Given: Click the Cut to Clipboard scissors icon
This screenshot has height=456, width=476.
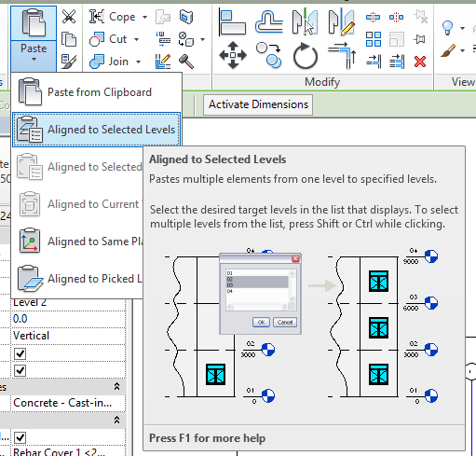Looking at the screenshot, I should pyautogui.click(x=69, y=17).
